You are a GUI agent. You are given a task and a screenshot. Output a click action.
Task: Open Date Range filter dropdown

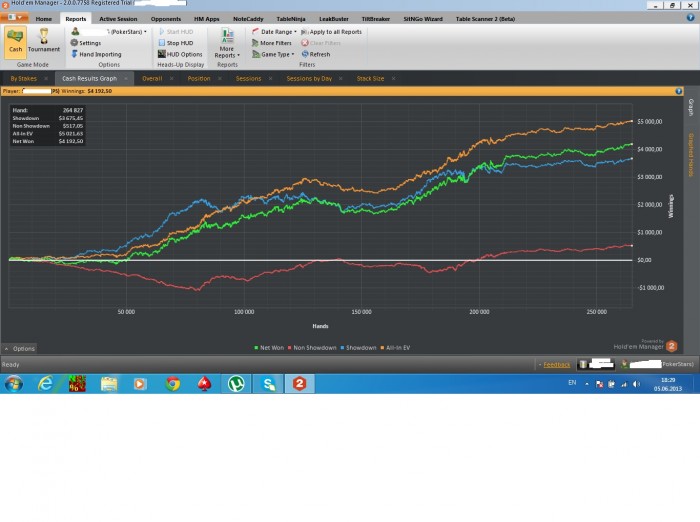(x=274, y=32)
